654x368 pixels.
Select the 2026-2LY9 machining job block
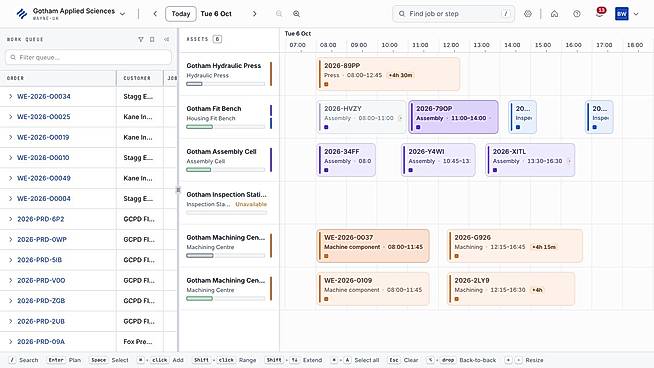[x=511, y=289]
